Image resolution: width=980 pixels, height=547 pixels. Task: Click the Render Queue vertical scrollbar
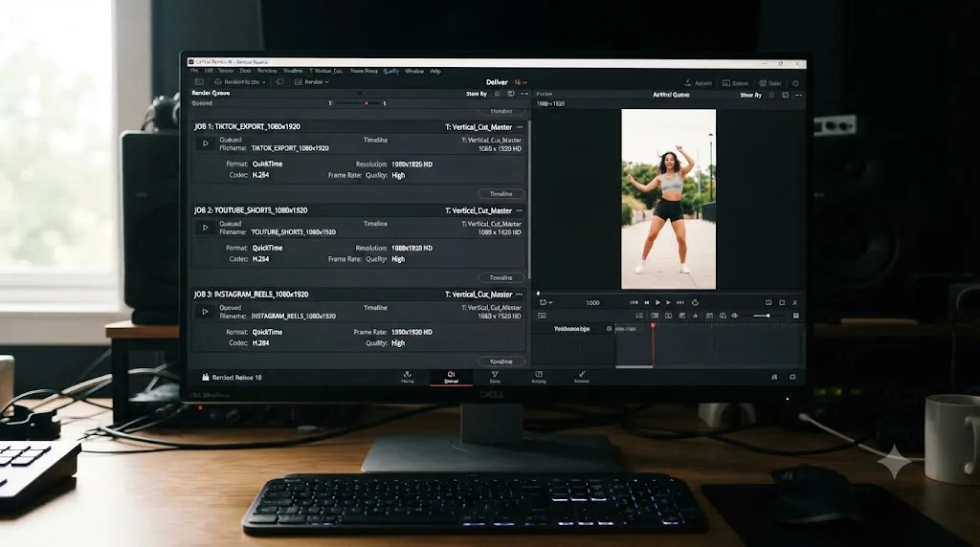click(x=529, y=200)
